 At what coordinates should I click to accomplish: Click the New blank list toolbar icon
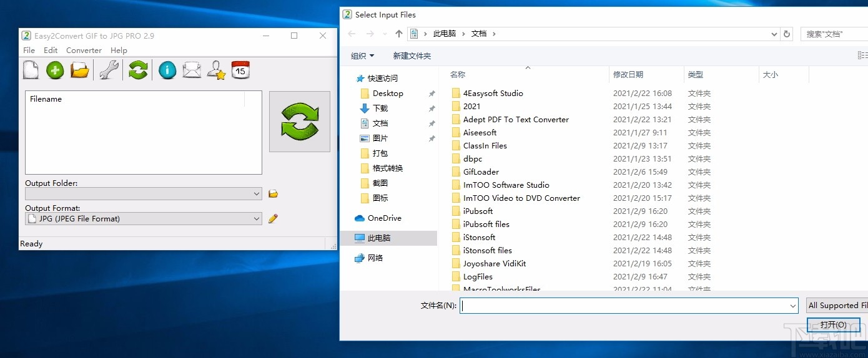(x=31, y=70)
